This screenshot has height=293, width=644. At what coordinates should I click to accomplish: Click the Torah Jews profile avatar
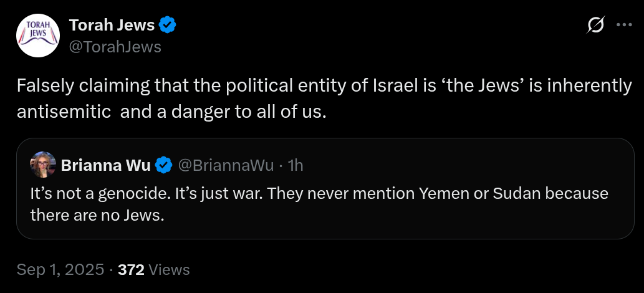pos(37,36)
